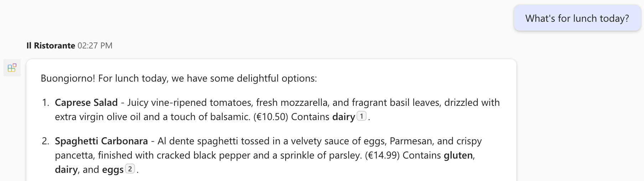Click the €14.99 price text
This screenshot has width=644, height=181.
[382, 155]
